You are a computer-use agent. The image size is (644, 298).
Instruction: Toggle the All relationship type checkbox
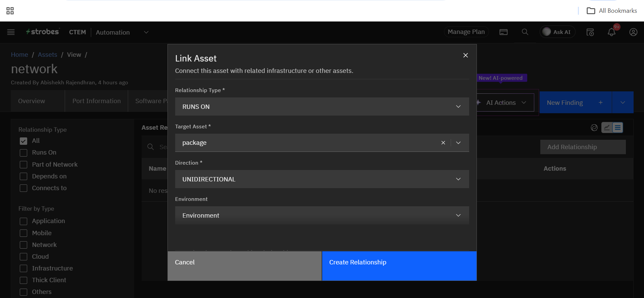pyautogui.click(x=23, y=141)
